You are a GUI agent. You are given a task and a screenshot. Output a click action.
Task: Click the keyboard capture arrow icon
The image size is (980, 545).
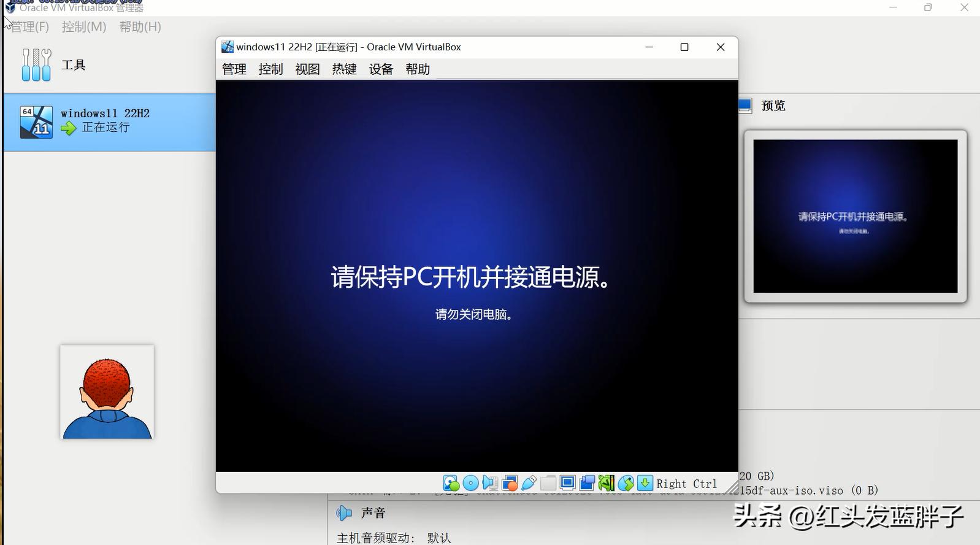pyautogui.click(x=645, y=483)
